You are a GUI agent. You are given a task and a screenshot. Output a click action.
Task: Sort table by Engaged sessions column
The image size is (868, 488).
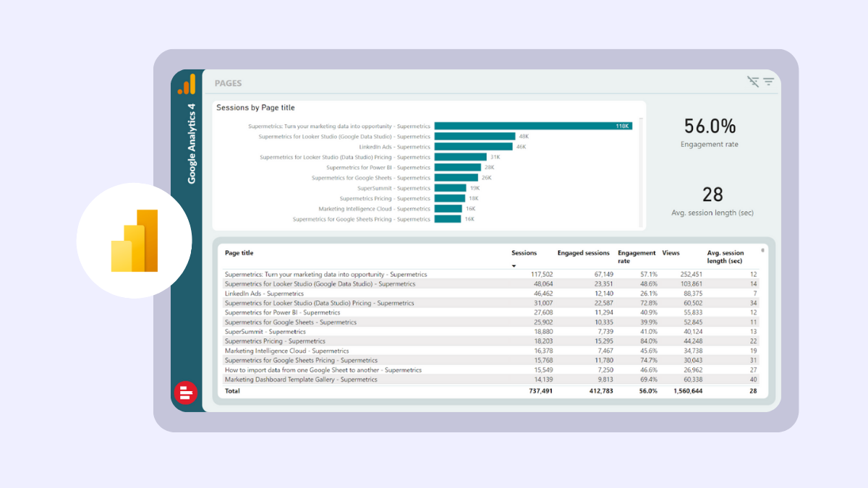[583, 253]
